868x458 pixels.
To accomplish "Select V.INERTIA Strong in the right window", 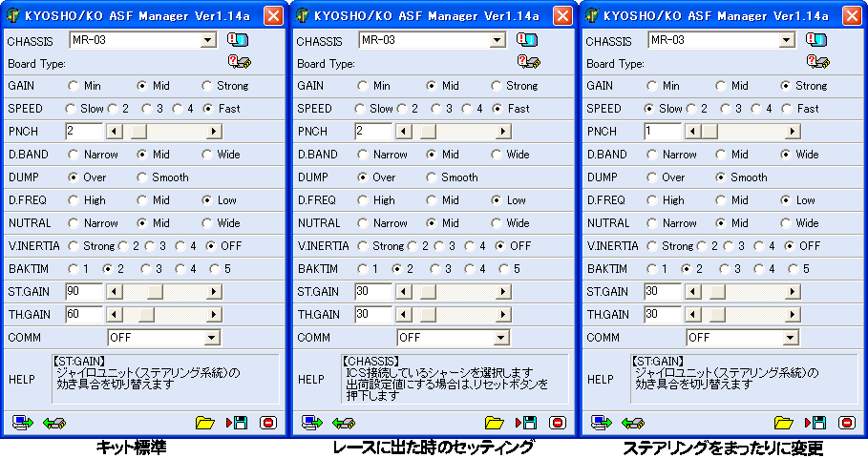I will 652,246.
